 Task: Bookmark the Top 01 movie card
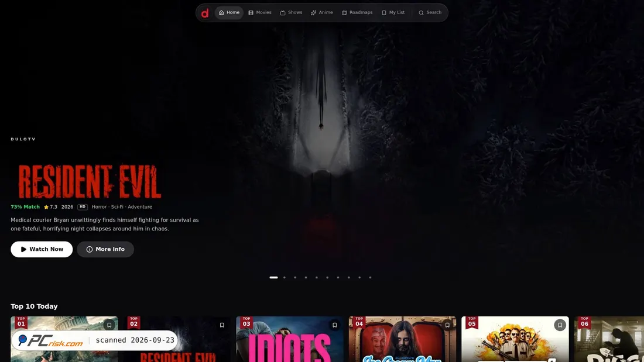tap(109, 325)
